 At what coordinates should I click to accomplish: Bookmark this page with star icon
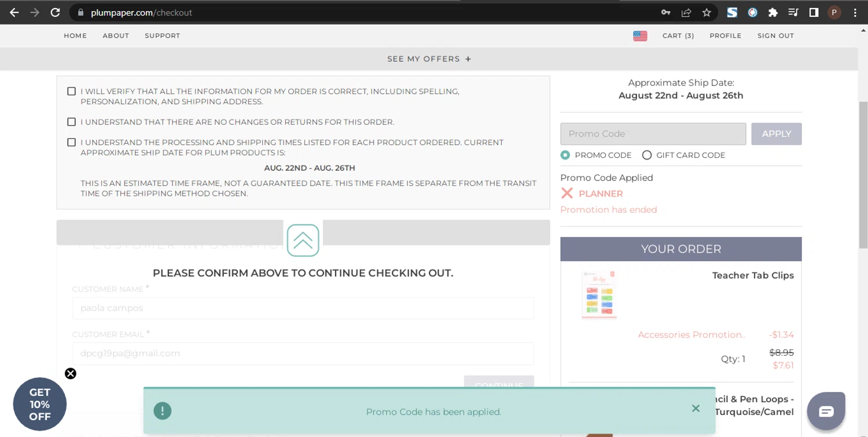click(707, 12)
